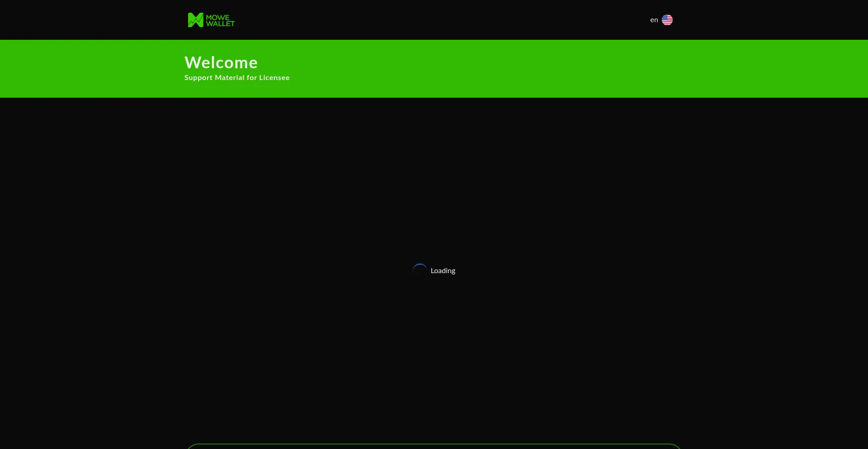Image resolution: width=868 pixels, height=449 pixels.
Task: Click the green M logo icon
Action: (x=195, y=20)
